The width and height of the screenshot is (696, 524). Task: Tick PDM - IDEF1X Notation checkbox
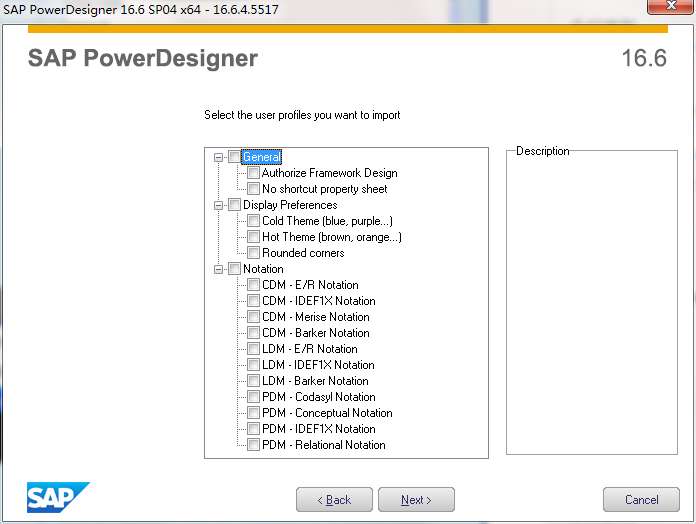coord(253,429)
